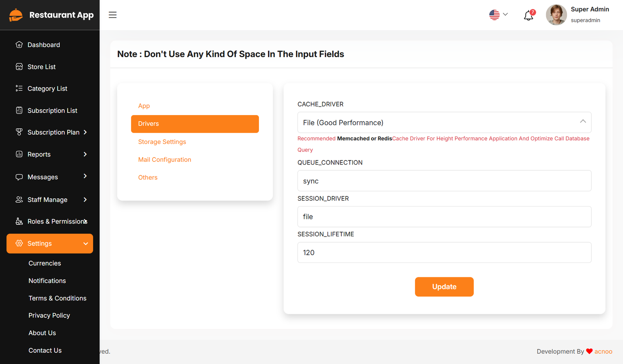Open the CACHE_DRIVER dropdown

pos(444,122)
